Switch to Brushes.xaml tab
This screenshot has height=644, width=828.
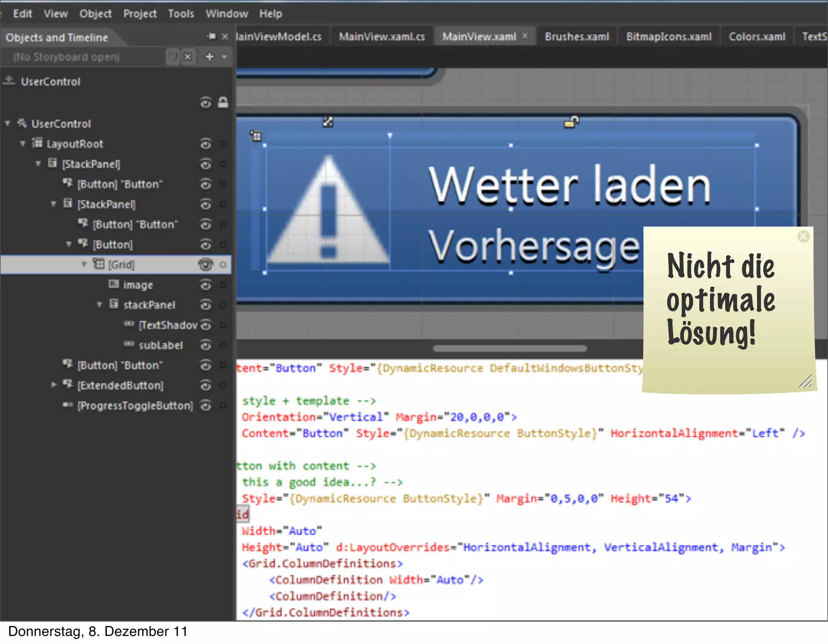(x=577, y=37)
